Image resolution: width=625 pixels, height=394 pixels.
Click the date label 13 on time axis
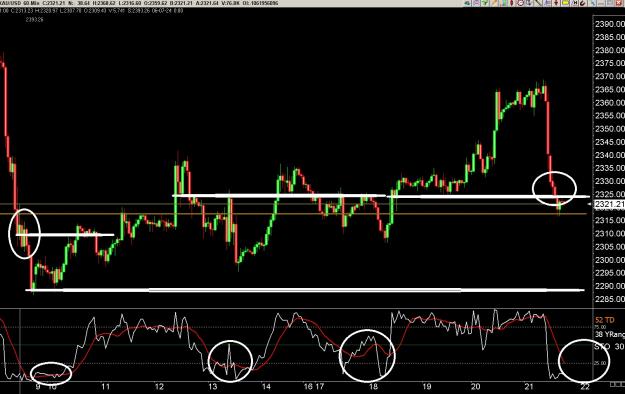[212, 386]
